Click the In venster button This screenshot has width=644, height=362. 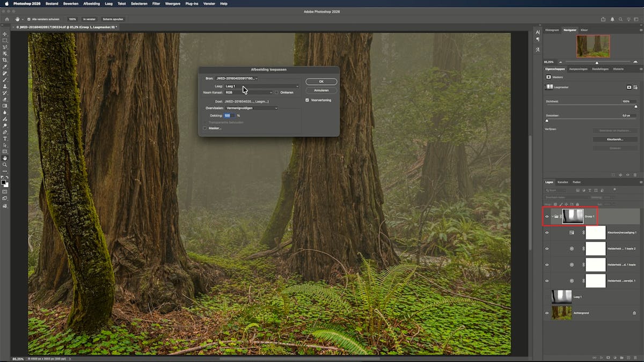[x=89, y=19]
